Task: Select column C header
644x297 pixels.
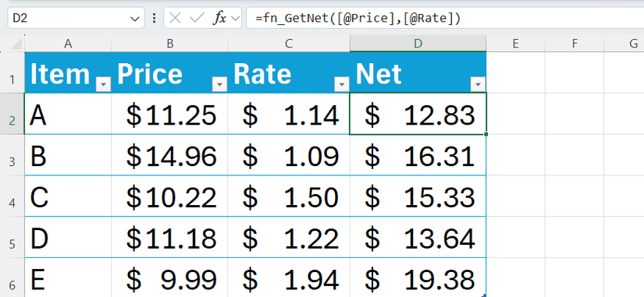Action: [x=289, y=44]
